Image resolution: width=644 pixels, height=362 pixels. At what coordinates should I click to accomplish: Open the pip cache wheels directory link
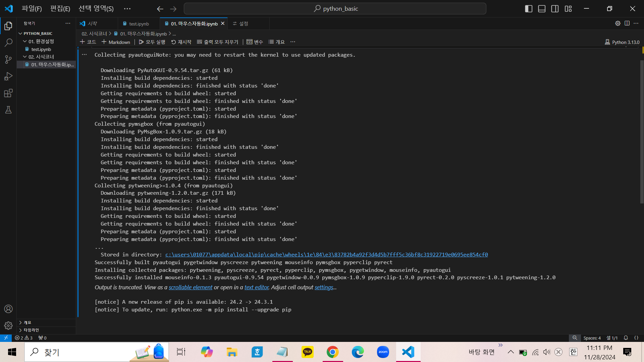(326, 254)
